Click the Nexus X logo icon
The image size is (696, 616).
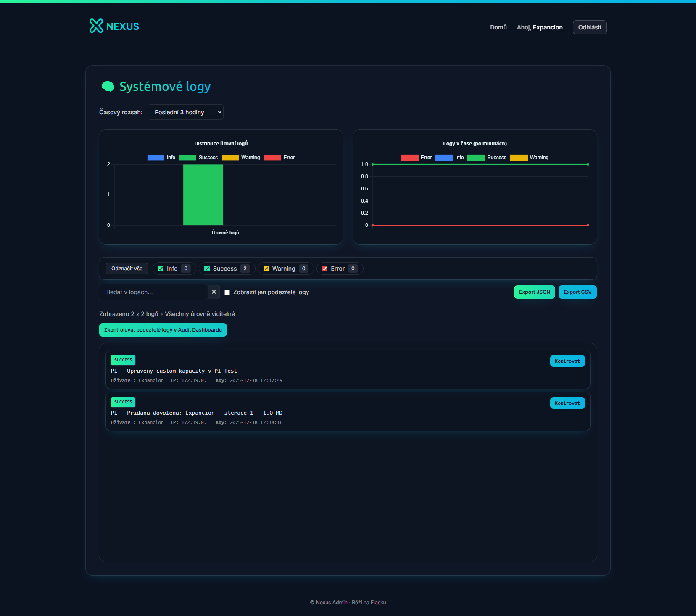(x=96, y=26)
